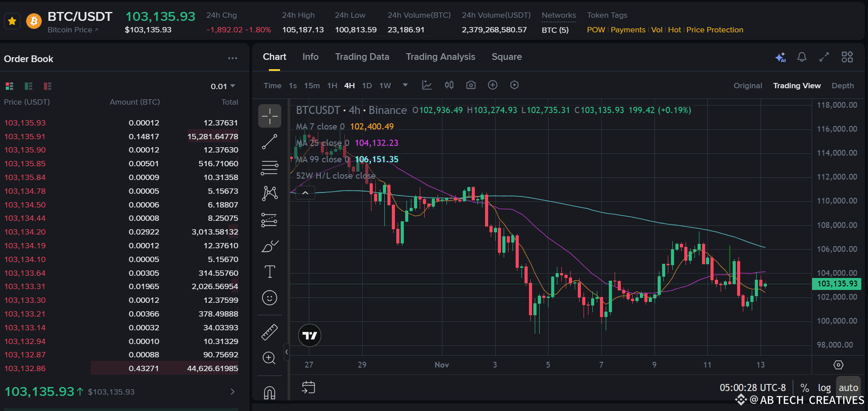This screenshot has height=411, width=868.
Task: Take a chart snapshot with camera icon
Action: [x=471, y=85]
